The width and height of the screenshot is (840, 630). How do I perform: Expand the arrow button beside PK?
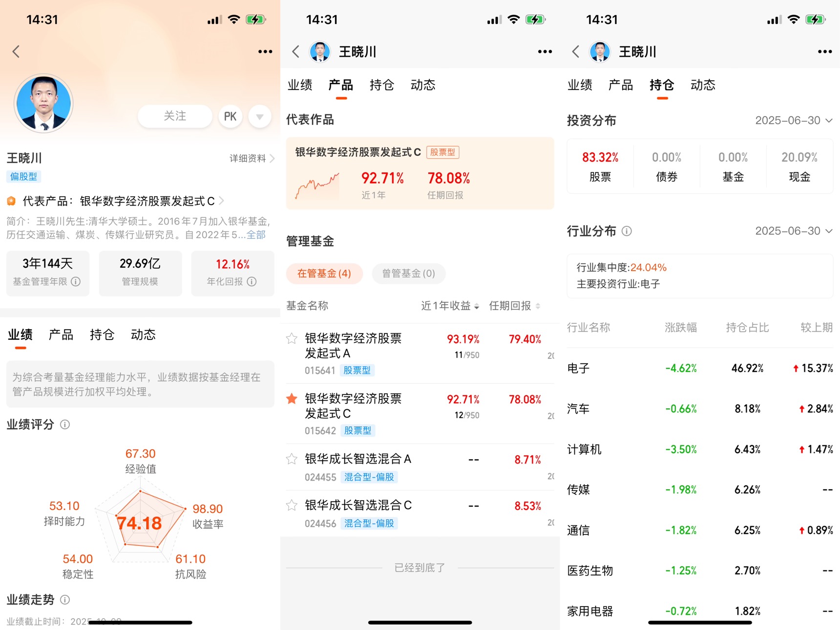click(x=260, y=116)
